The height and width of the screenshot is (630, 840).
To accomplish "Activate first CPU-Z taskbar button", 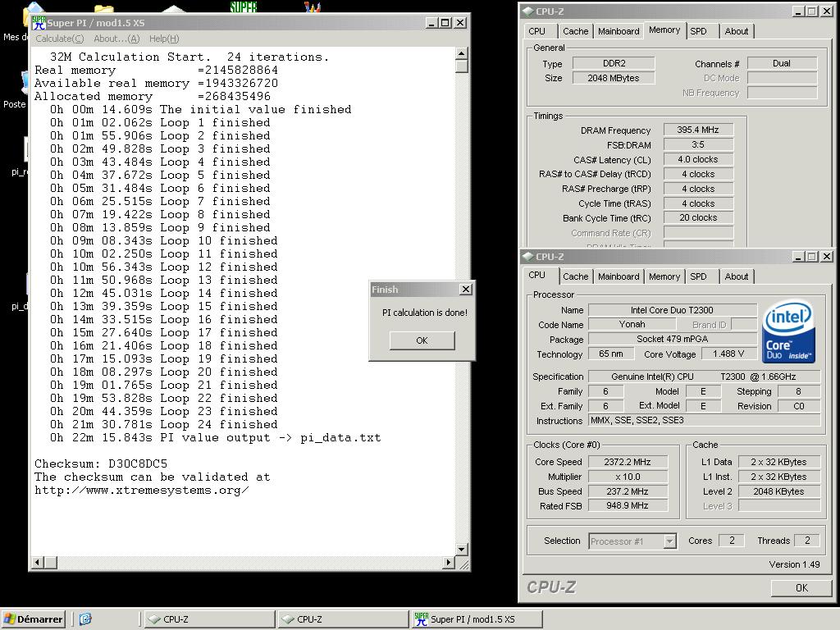I will coord(209,619).
